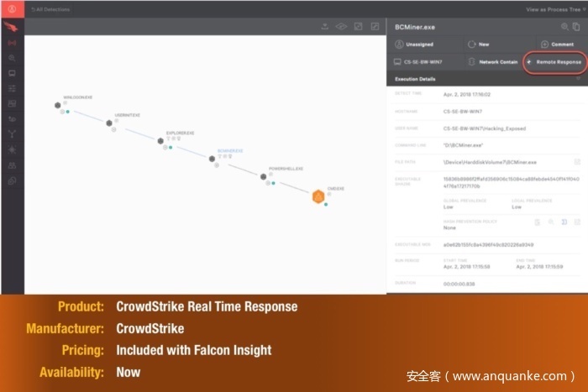Collapse the Execution Details section

pos(578,79)
